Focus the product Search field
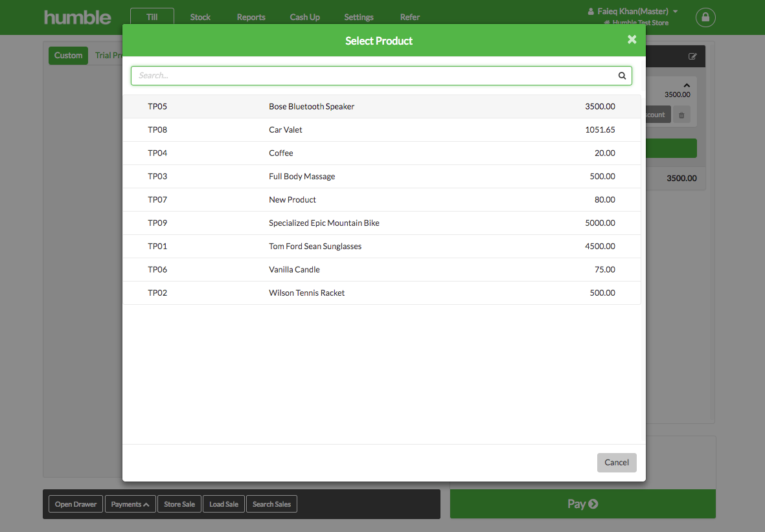Image resolution: width=765 pixels, height=532 pixels. (x=382, y=76)
